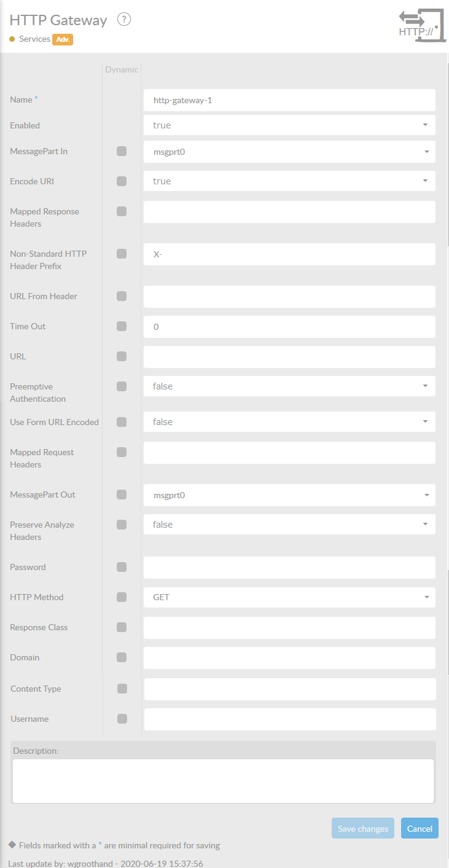Select the Username input field

click(289, 719)
